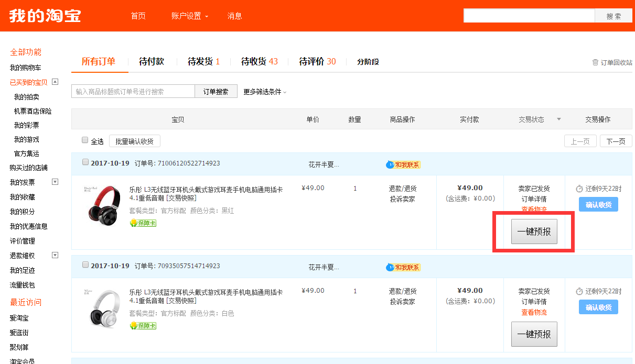This screenshot has width=635, height=364.
Task: Go to the next page with 下一页
Action: coord(616,141)
